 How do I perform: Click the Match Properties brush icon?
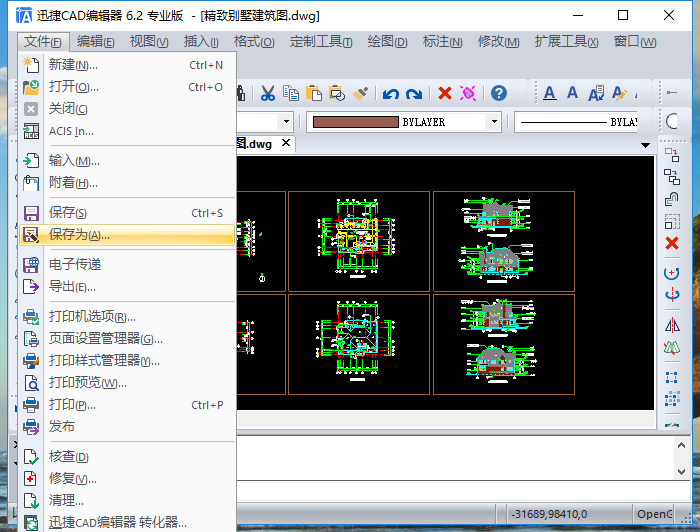(360, 93)
